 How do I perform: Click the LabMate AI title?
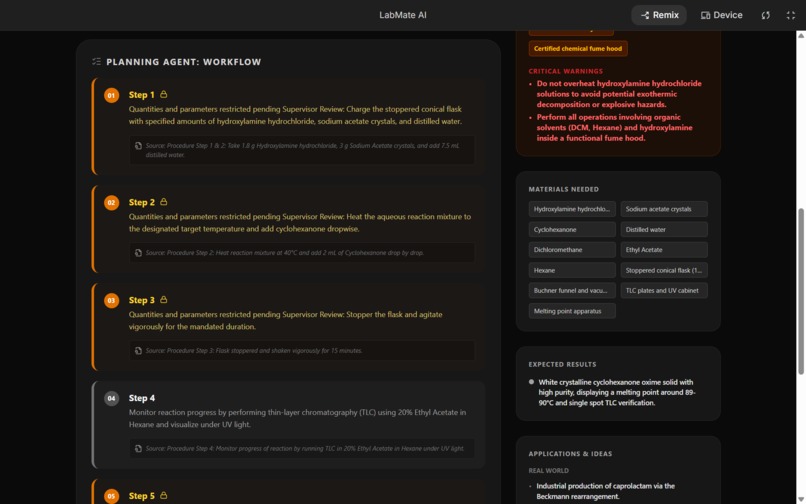click(402, 15)
